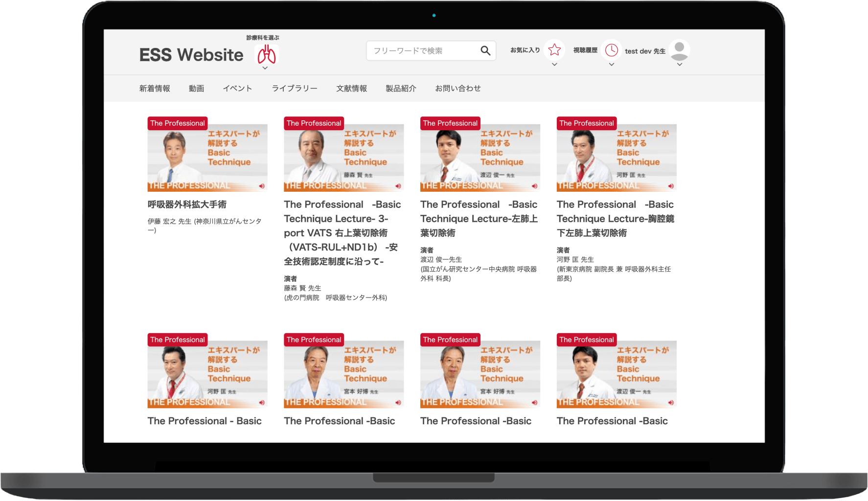This screenshot has height=501, width=868.
Task: Click the magnifying glass search icon
Action: (485, 51)
